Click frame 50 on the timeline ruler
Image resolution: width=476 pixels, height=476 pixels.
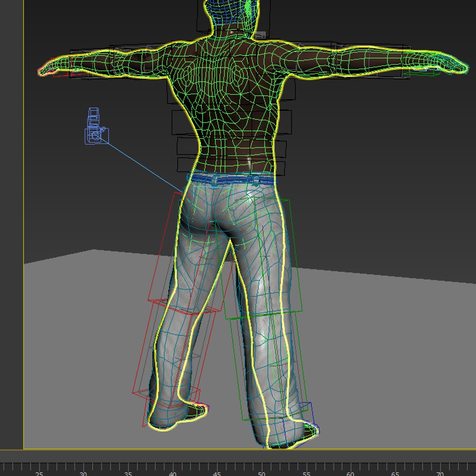[261, 473]
